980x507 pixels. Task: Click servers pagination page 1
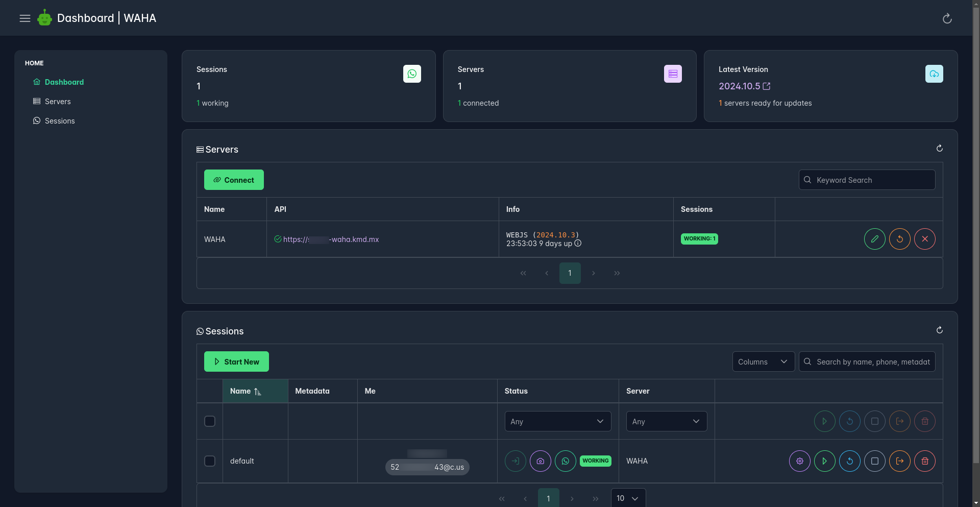pyautogui.click(x=570, y=273)
